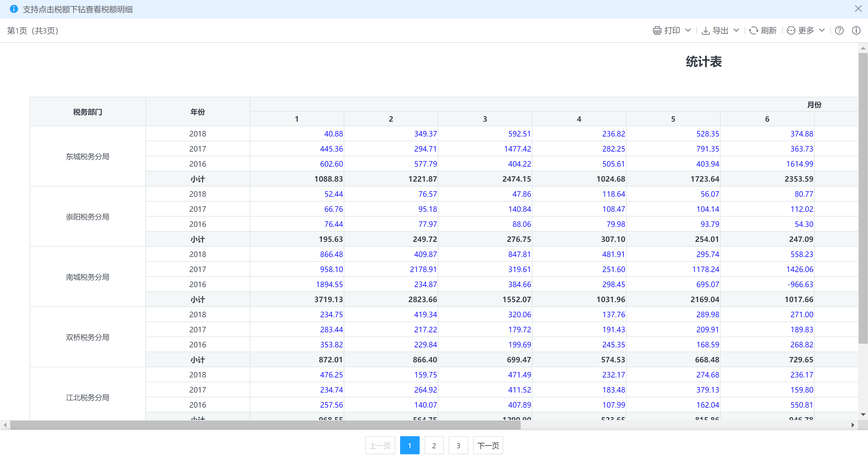868x460 pixels.
Task: Expand the more options chevron
Action: tap(822, 30)
